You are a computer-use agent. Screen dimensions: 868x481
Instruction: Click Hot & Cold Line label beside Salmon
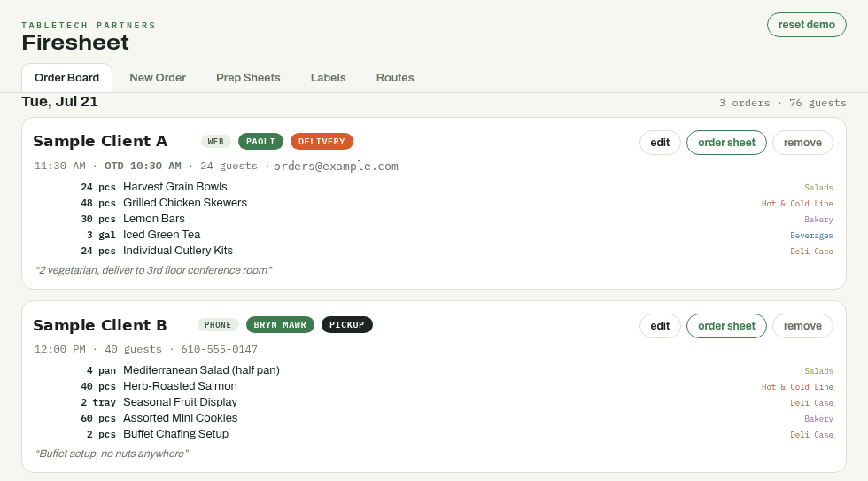[x=797, y=387]
